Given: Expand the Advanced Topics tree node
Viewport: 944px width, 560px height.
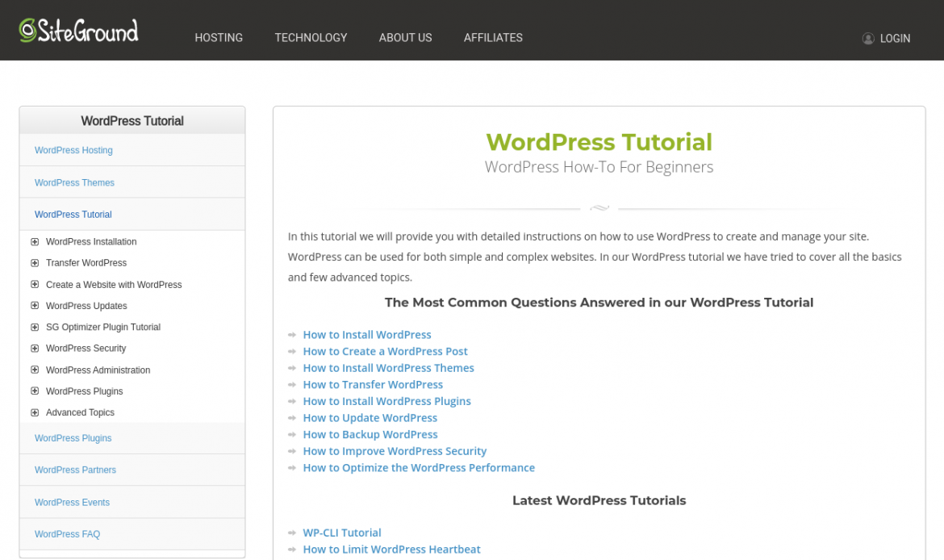Looking at the screenshot, I should pyautogui.click(x=35, y=412).
